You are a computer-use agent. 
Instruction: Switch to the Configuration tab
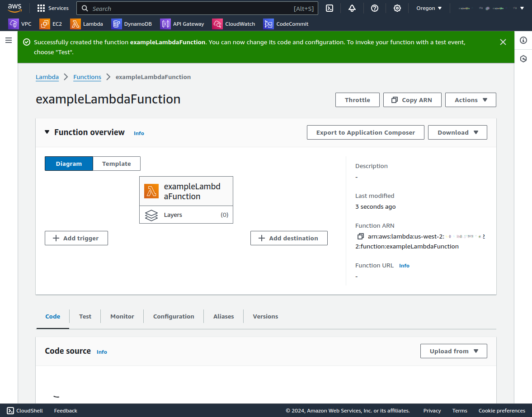point(174,316)
